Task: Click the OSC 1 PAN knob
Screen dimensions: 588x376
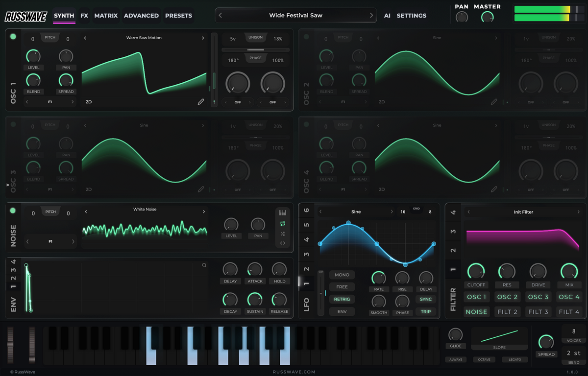Action: (x=66, y=56)
